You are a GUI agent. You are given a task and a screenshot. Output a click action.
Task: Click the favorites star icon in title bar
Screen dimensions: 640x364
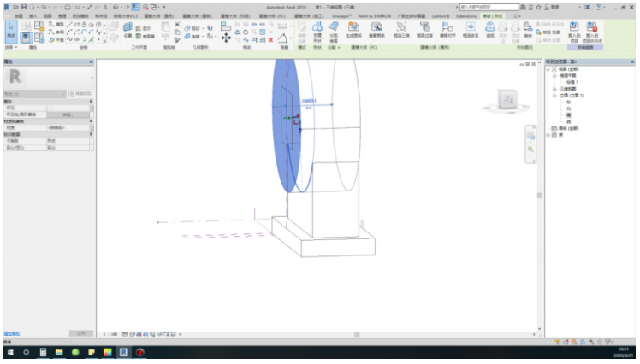coord(539,7)
